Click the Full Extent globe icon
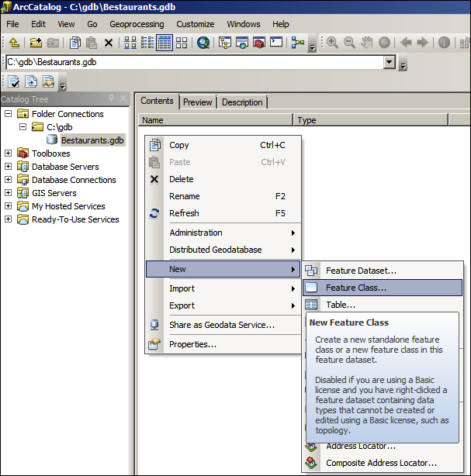471x476 pixels. coord(384,43)
